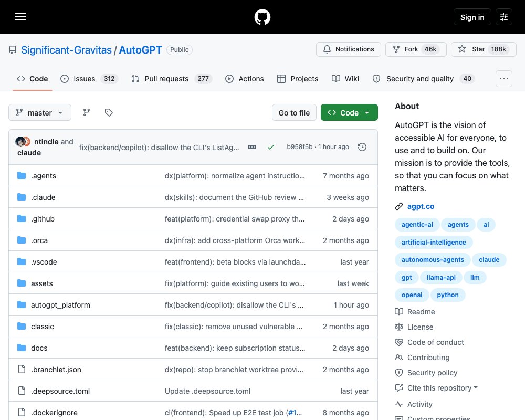The height and width of the screenshot is (420, 525).
Task: Open the .dockerignore file
Action: click(54, 413)
